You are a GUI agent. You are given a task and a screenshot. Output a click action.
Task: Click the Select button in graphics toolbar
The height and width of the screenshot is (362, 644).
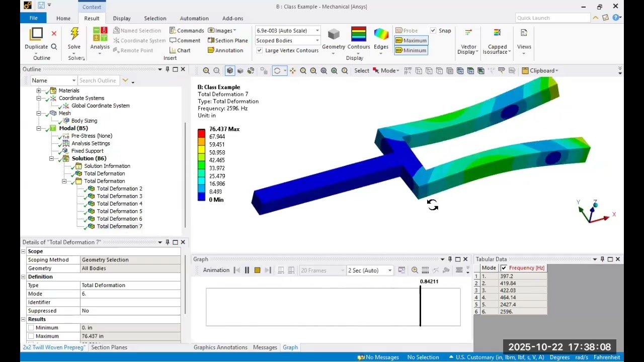362,71
